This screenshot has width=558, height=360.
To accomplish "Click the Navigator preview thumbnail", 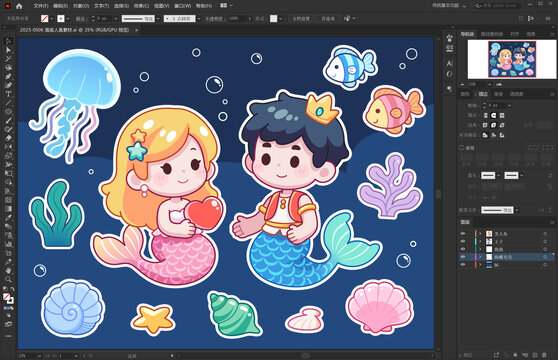I will coord(512,59).
